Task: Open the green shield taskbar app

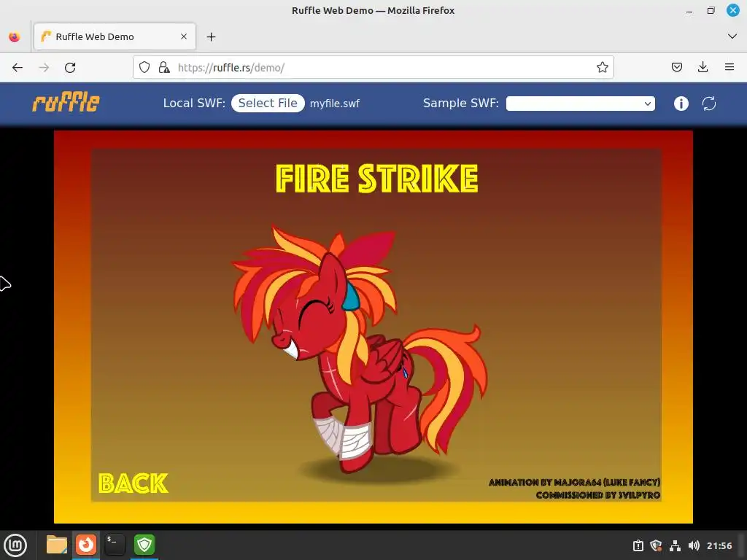Action: (144, 545)
